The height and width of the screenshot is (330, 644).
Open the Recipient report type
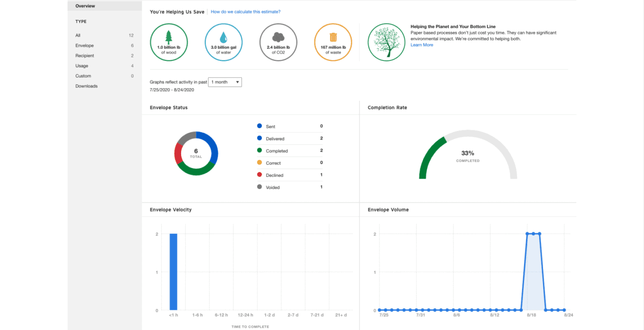coord(105,56)
